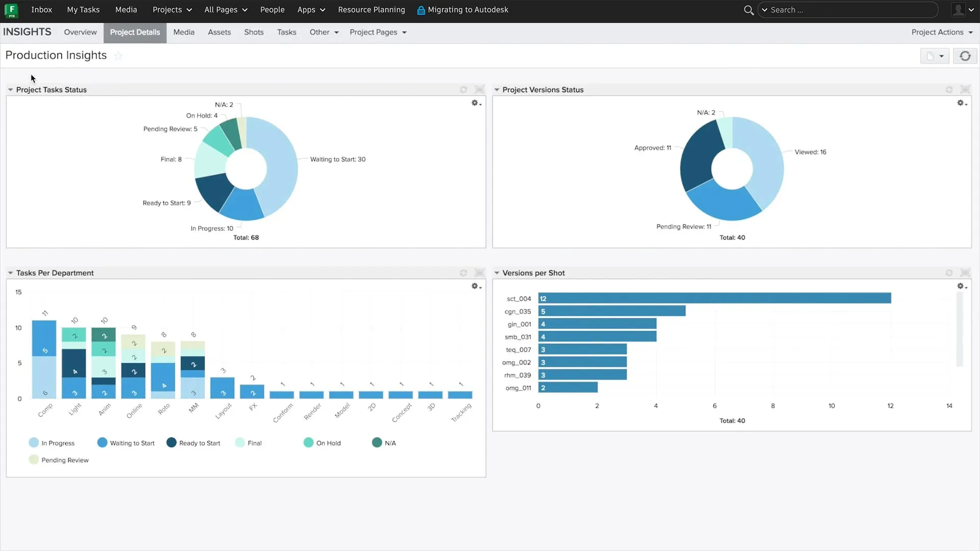This screenshot has width=980, height=551.
Task: Click the page refresh icon button
Action: pos(965,56)
